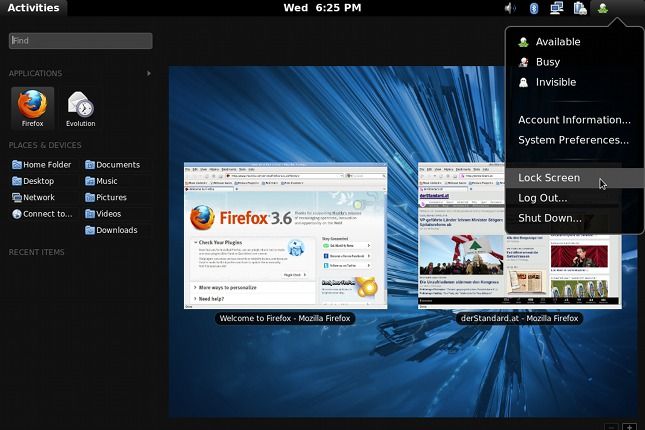Screen dimensions: 645x430
Task: Select Log Out... in user menu
Action: click(575, 198)
